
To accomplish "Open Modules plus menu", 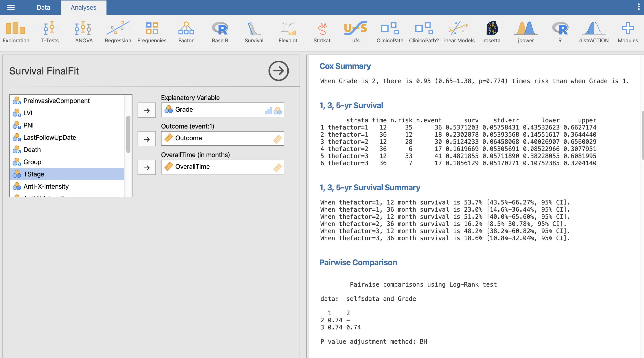I will [x=628, y=32].
